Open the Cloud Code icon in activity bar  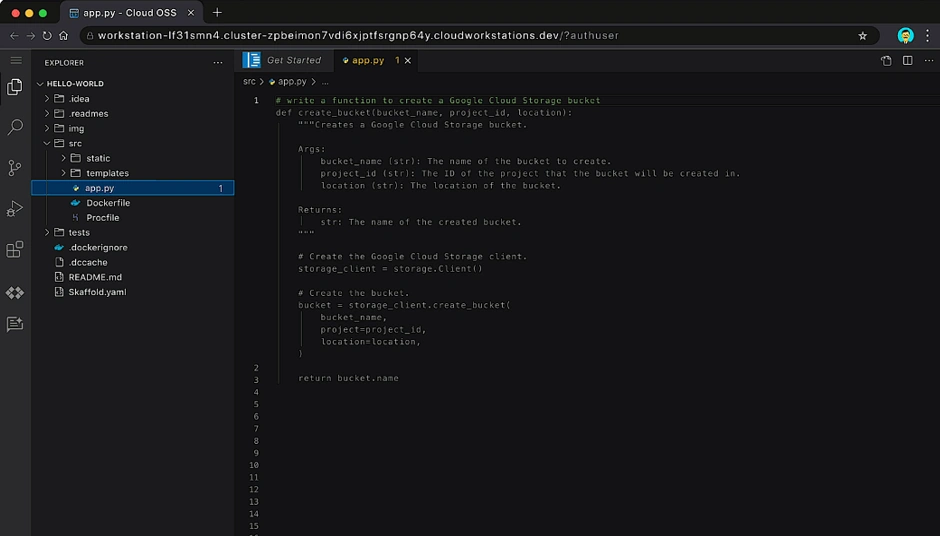(15, 293)
